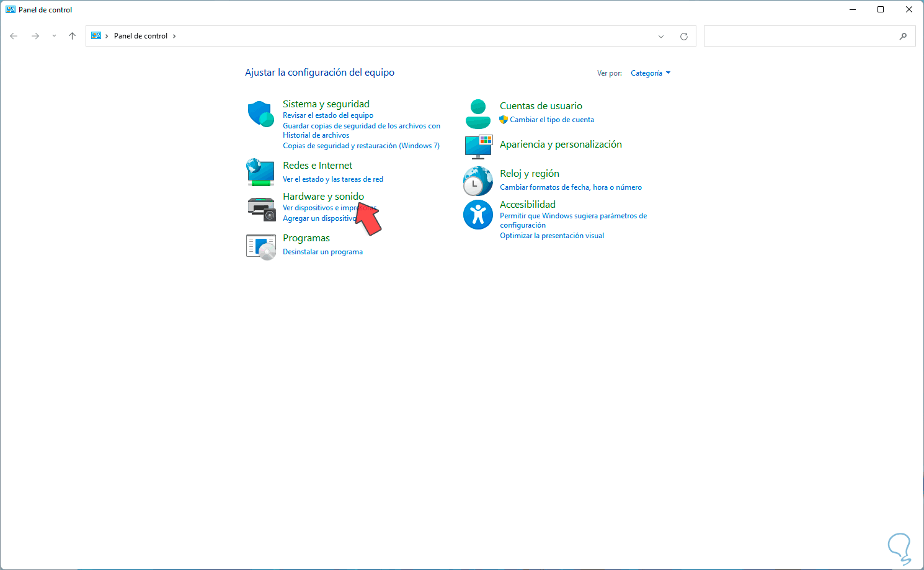
Task: Open Desinstalar un programa
Action: point(322,252)
